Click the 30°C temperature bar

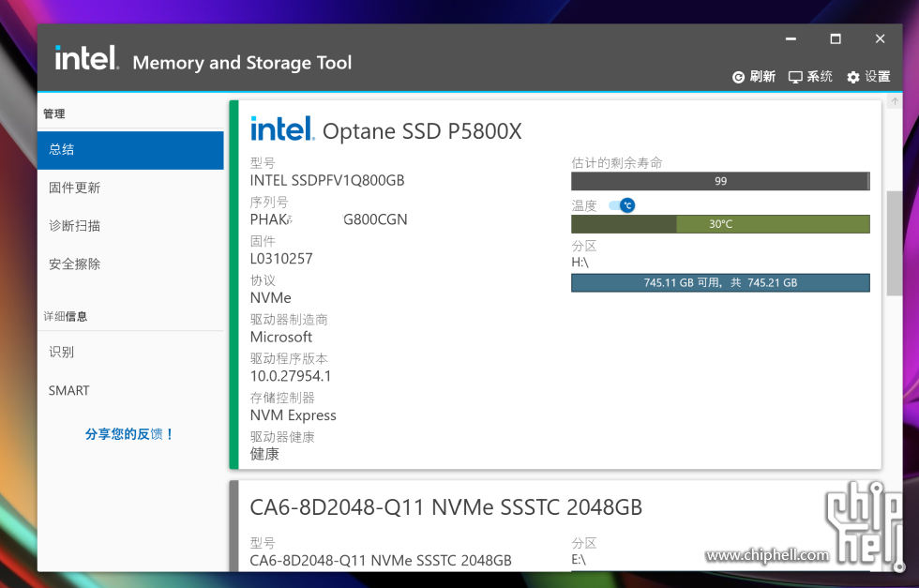point(720,224)
